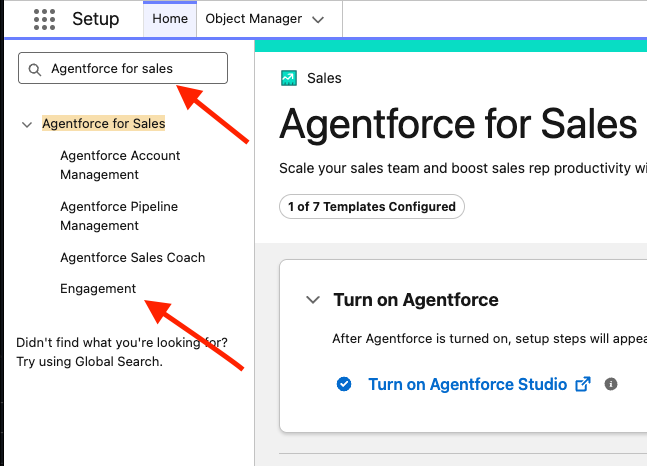Switch to the Home tab
The width and height of the screenshot is (647, 466).
coord(170,19)
